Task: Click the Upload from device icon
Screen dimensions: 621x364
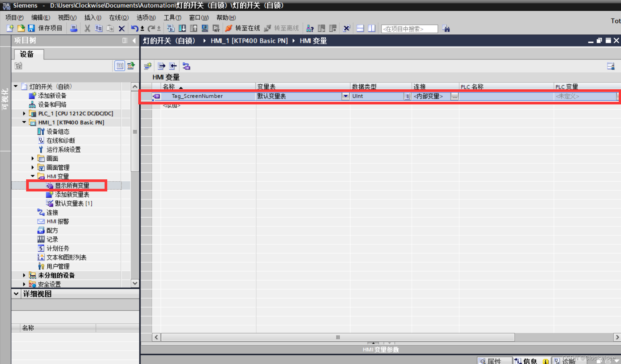Action: click(194, 28)
